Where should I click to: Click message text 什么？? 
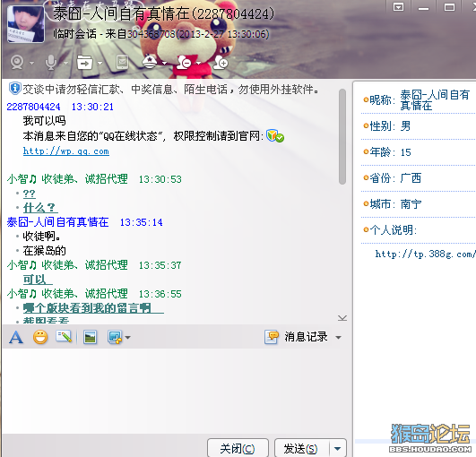coord(39,208)
